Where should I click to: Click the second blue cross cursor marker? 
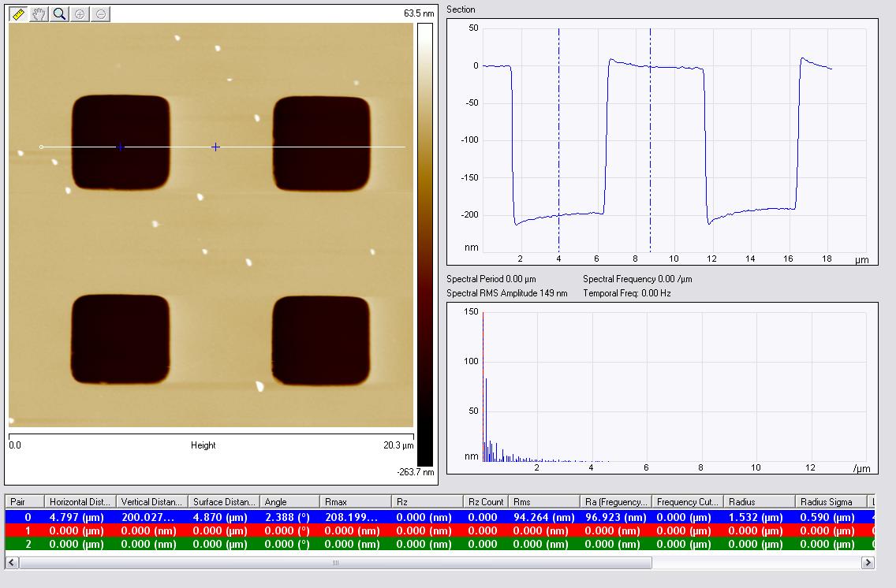pos(215,147)
